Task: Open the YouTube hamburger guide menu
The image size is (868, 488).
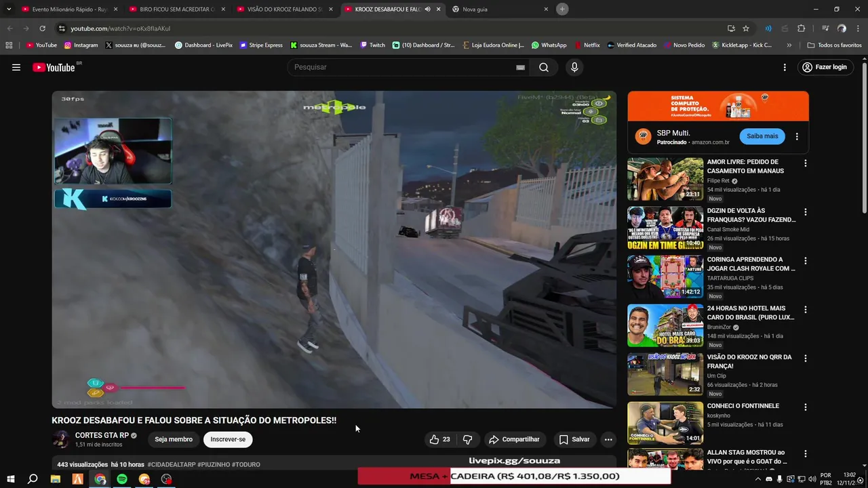Action: (16, 67)
